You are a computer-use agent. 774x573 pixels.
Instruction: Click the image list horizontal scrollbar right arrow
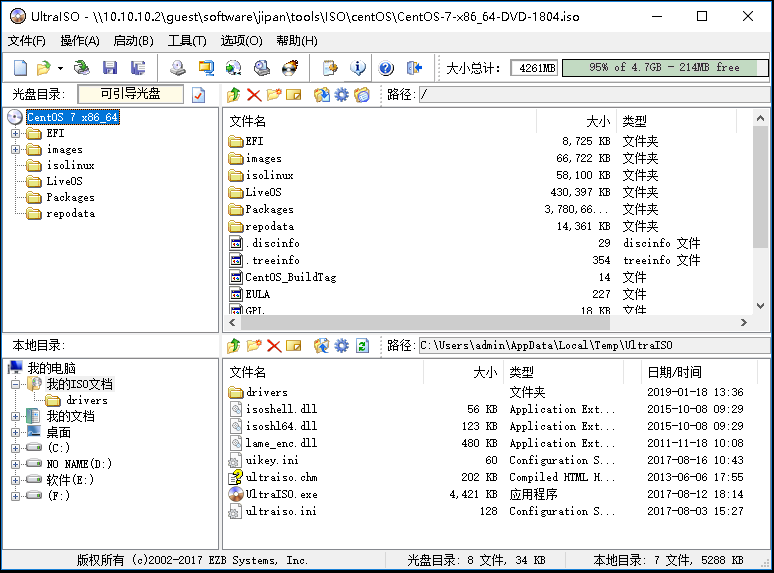[744, 323]
